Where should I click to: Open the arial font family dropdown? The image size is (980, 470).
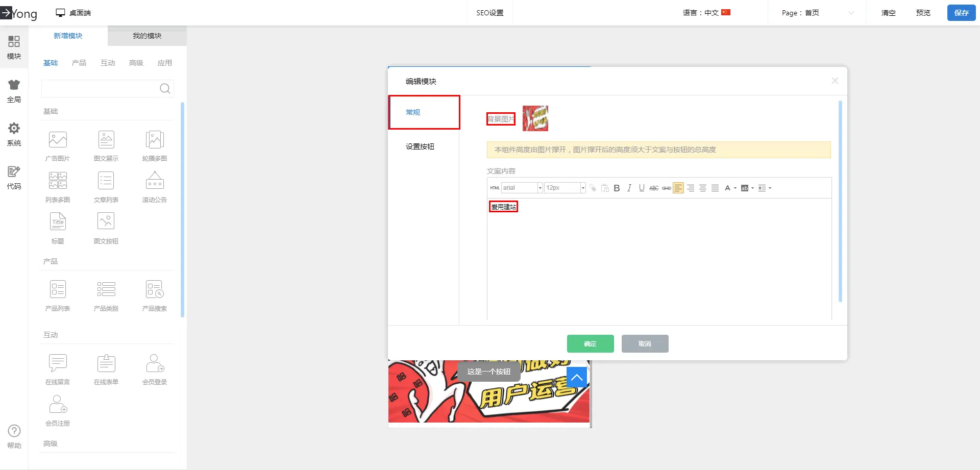pyautogui.click(x=540, y=188)
